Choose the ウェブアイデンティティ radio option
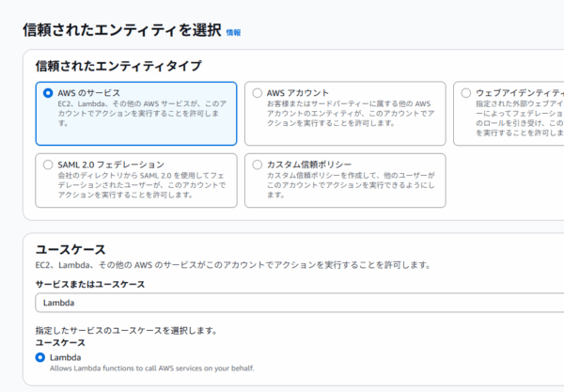 466,93
